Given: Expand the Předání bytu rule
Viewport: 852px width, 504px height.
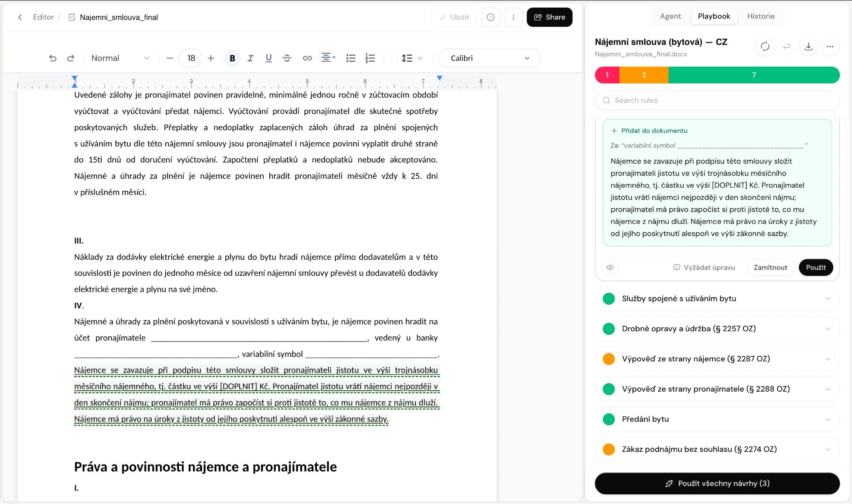Looking at the screenshot, I should [717, 419].
